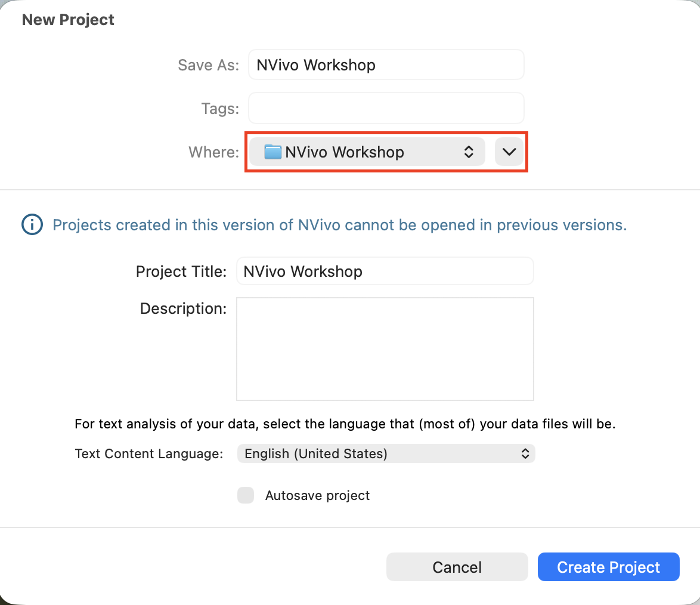This screenshot has width=700, height=605.
Task: Click the Create Project button
Action: (x=609, y=567)
